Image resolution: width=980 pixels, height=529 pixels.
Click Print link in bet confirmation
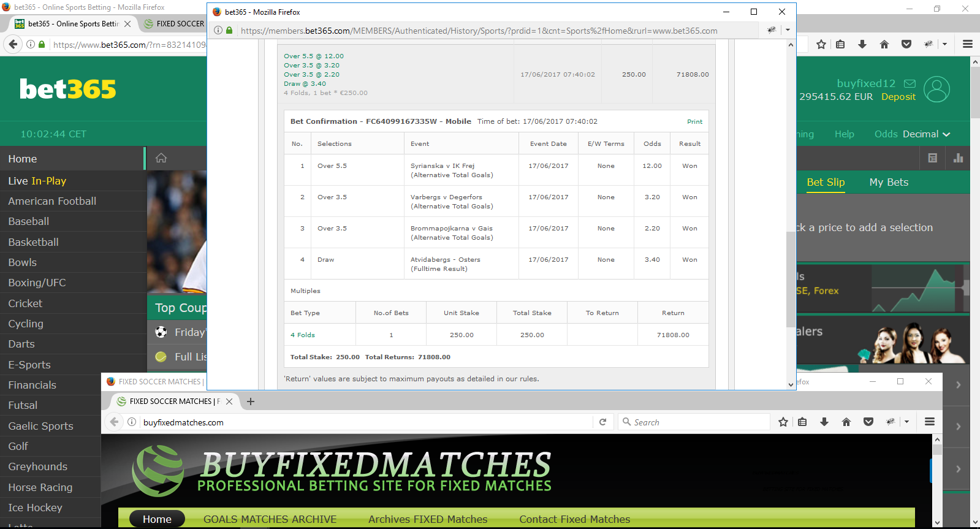point(694,121)
